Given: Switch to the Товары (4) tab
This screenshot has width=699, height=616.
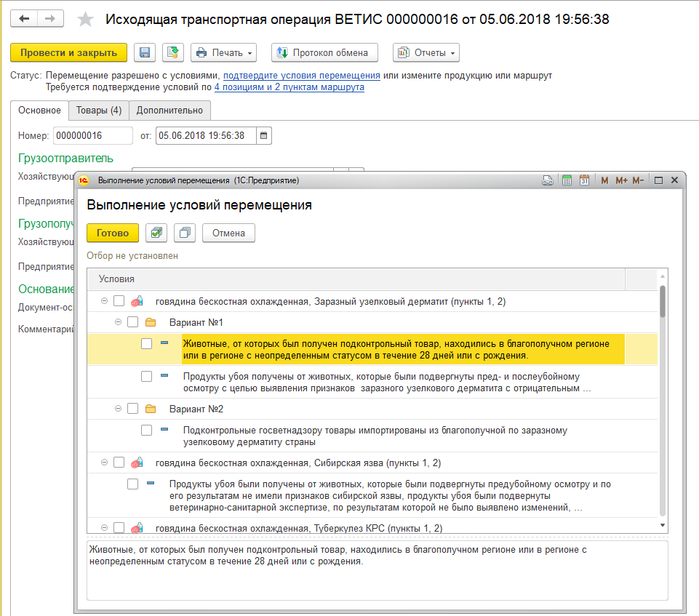Looking at the screenshot, I should click(x=98, y=110).
